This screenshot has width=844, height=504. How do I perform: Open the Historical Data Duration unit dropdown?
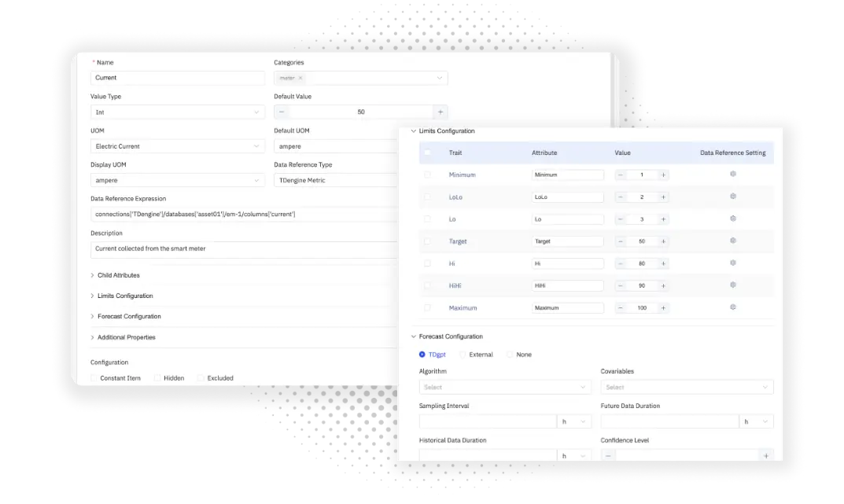click(573, 455)
